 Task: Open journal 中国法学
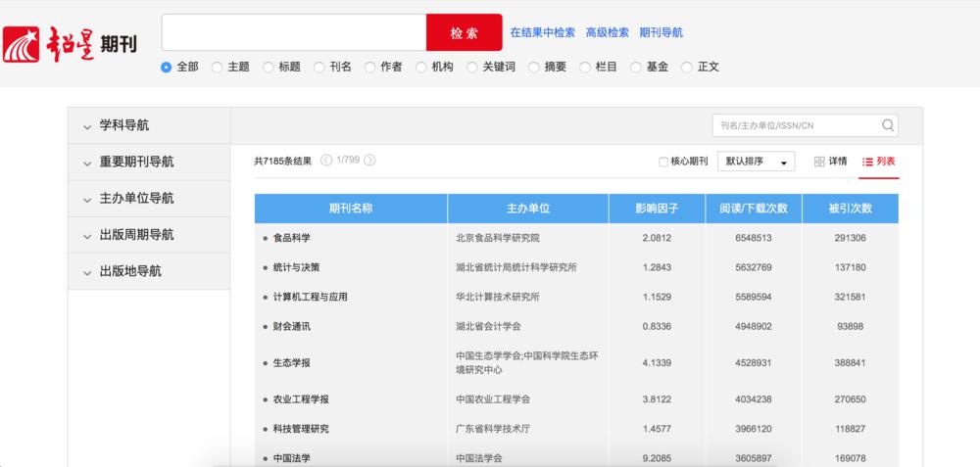click(x=291, y=458)
